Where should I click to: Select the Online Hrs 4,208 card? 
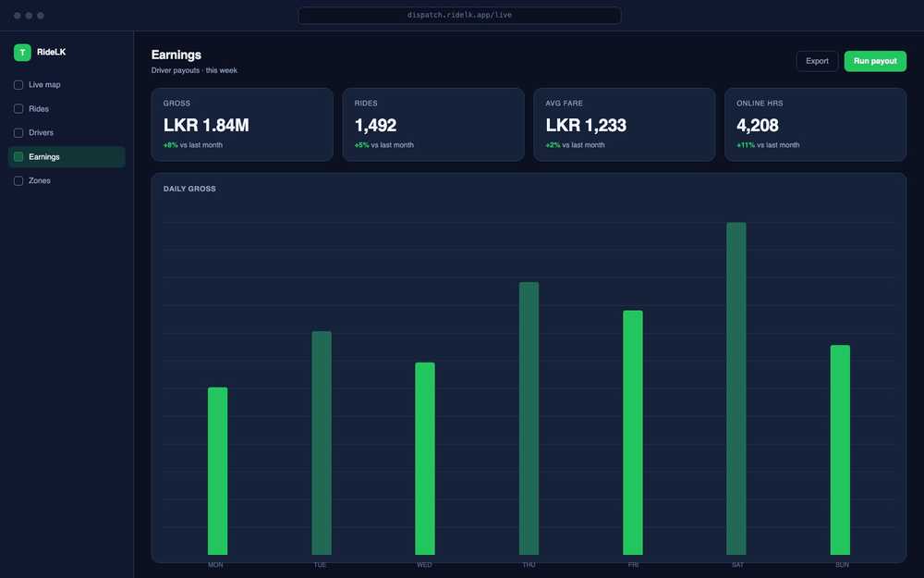pyautogui.click(x=815, y=125)
